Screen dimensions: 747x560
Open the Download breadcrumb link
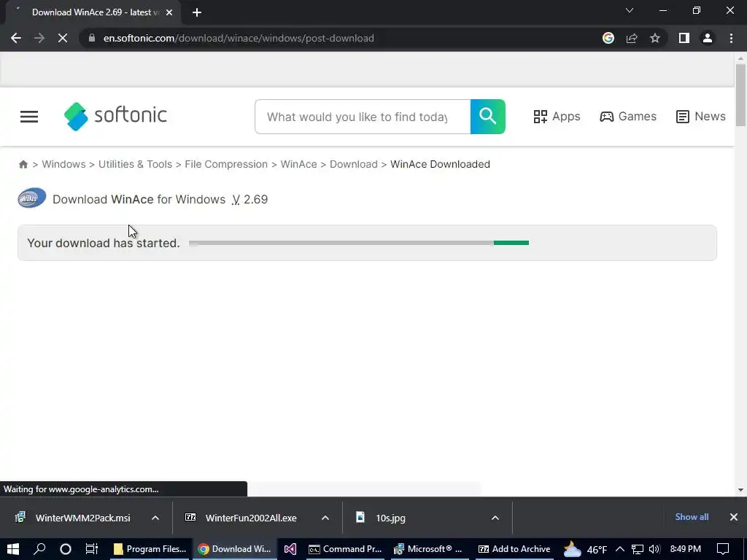point(354,164)
